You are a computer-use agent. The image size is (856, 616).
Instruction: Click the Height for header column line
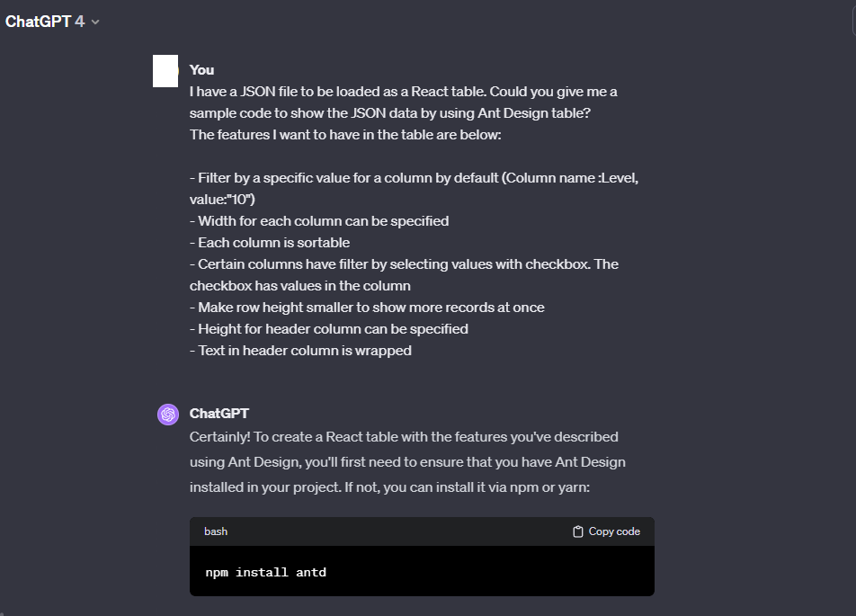(329, 329)
